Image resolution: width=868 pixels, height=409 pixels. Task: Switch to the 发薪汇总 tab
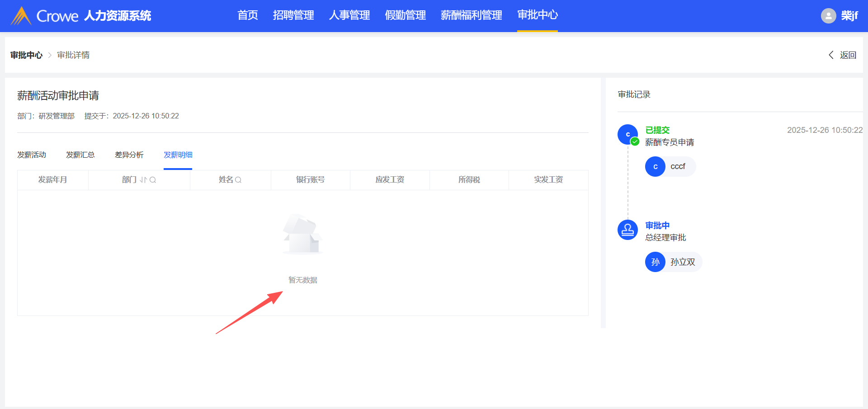click(x=80, y=155)
